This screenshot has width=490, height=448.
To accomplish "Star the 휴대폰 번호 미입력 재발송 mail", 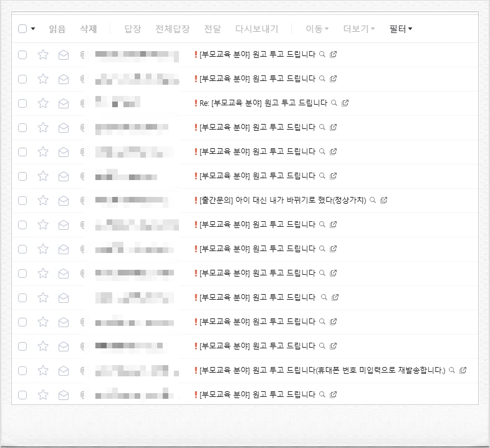I will 43,371.
